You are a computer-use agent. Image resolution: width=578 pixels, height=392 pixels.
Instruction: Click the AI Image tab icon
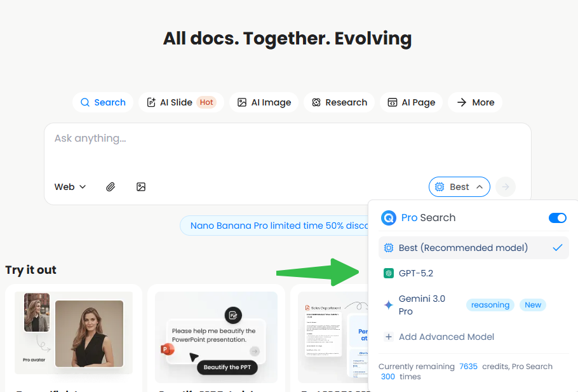click(x=242, y=102)
